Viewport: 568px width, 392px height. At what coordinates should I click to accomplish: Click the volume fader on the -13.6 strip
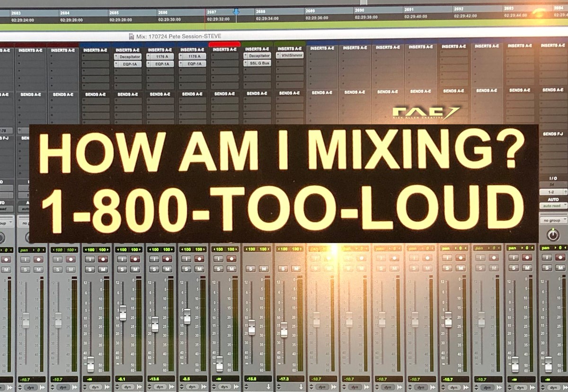tap(155, 324)
